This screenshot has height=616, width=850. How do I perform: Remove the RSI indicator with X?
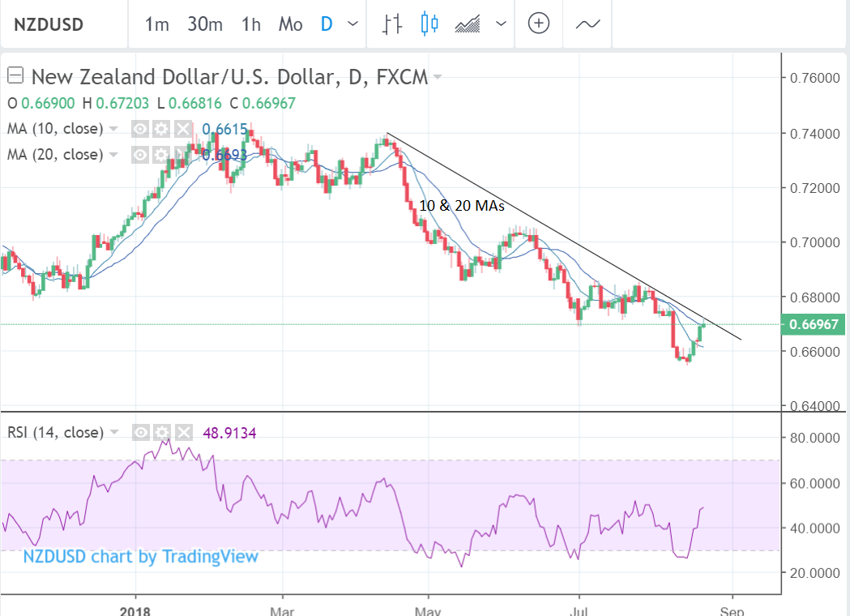183,433
